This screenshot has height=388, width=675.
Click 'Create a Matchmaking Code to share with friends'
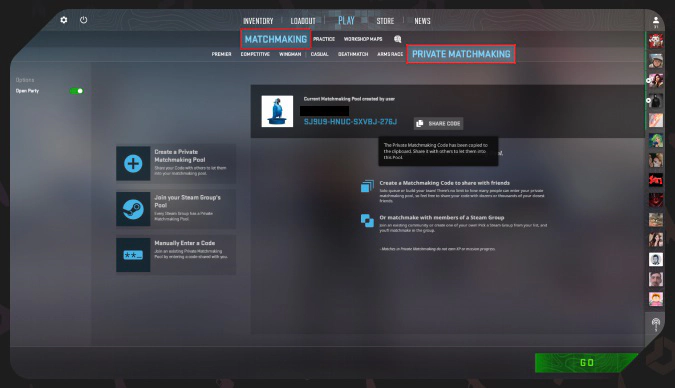(x=444, y=183)
